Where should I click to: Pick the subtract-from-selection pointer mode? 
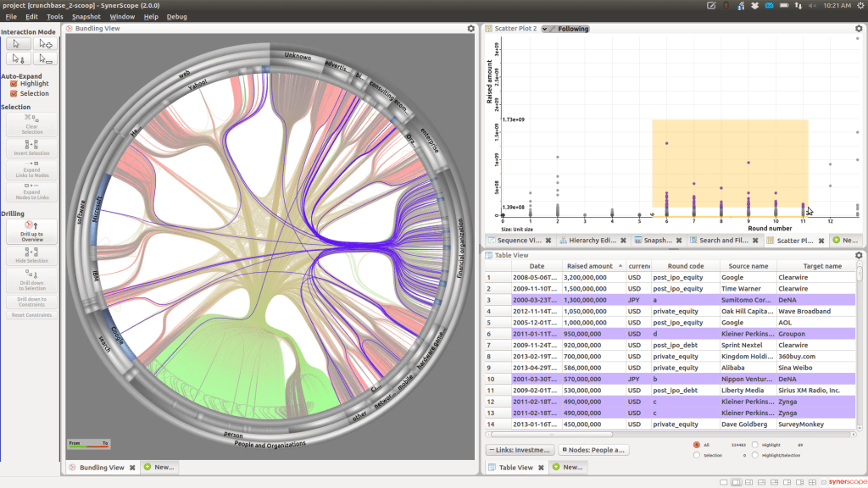pyautogui.click(x=45, y=59)
